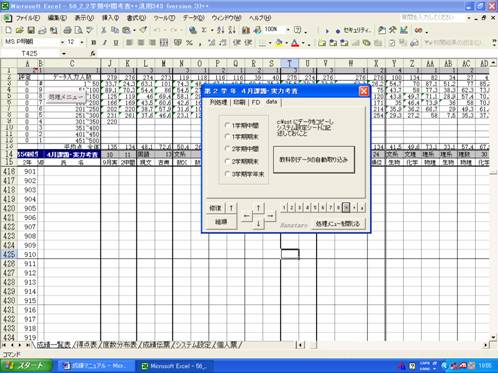Switch to the 印刷 tab in dialog
Viewport: 498px width, 373px height.
click(x=239, y=102)
